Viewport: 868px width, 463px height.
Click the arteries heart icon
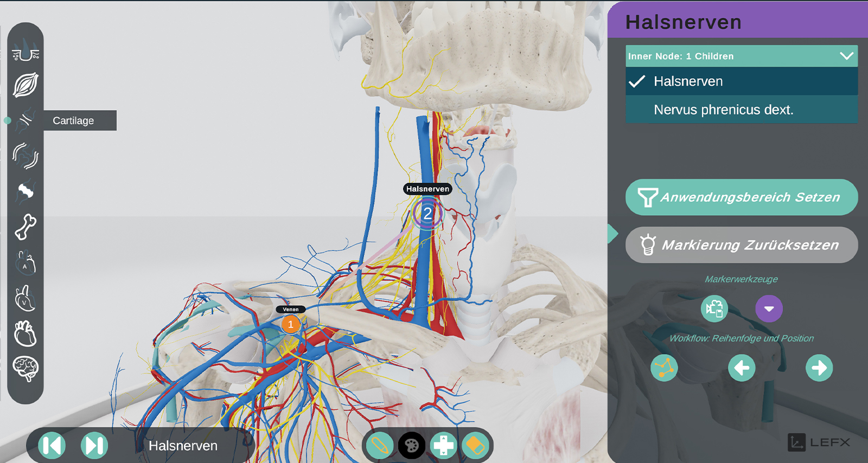pos(25,263)
